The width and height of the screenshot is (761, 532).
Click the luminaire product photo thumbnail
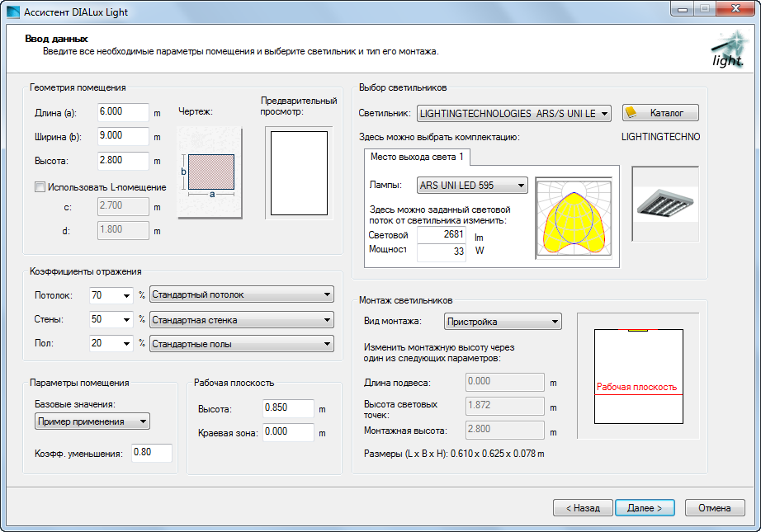664,204
